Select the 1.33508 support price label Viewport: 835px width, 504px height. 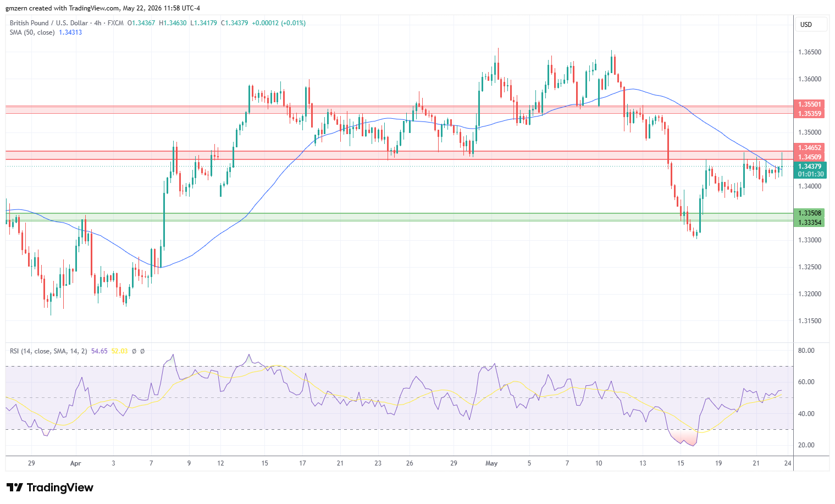point(810,213)
